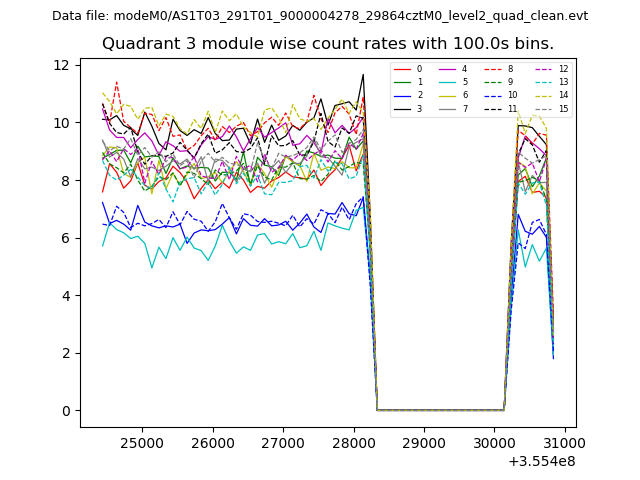The height and width of the screenshot is (480, 640).
Task: Click the red solid legend line for module 0
Action: click(402, 69)
